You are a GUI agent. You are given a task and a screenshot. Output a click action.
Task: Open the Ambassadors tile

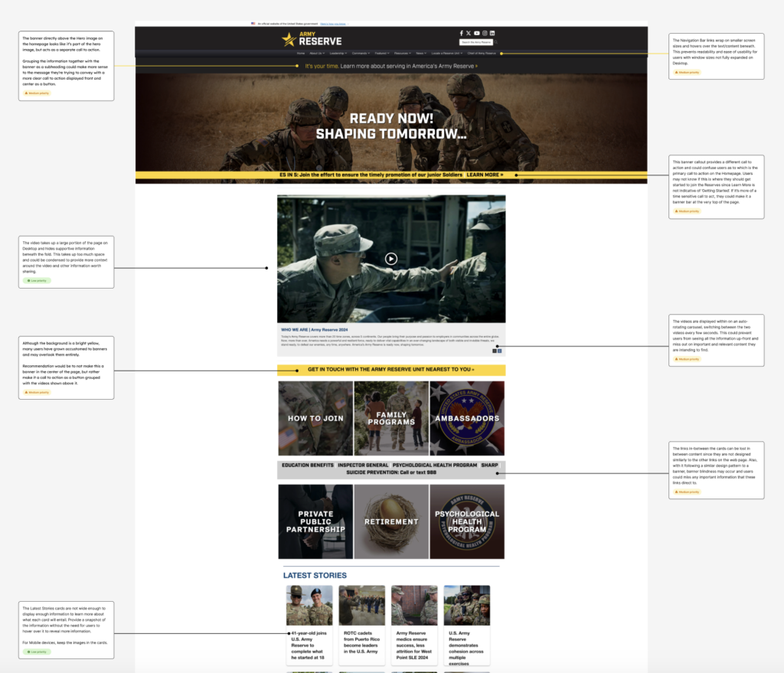click(x=467, y=418)
